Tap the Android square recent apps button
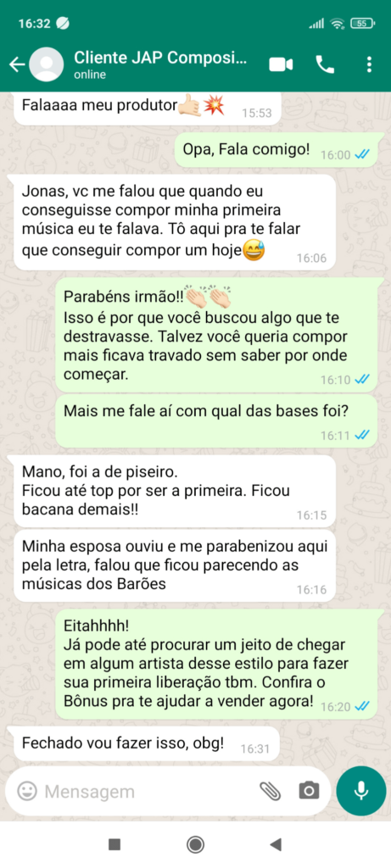This screenshot has height=868, width=391. click(115, 844)
